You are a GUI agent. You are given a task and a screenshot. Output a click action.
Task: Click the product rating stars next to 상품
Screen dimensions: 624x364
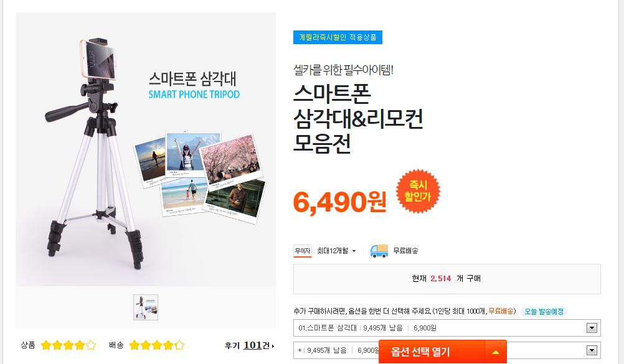click(69, 345)
